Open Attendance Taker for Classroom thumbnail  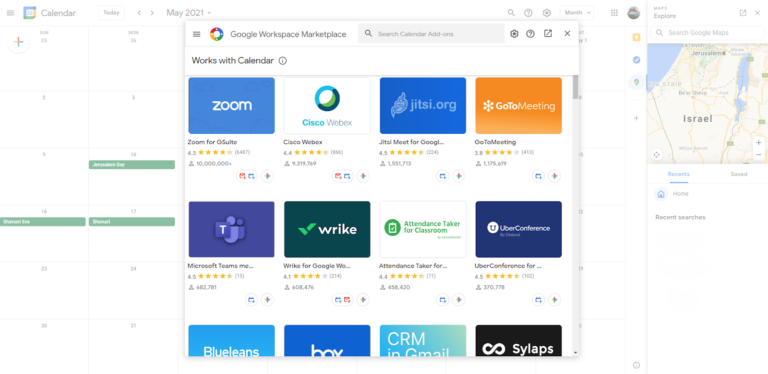coord(423,229)
